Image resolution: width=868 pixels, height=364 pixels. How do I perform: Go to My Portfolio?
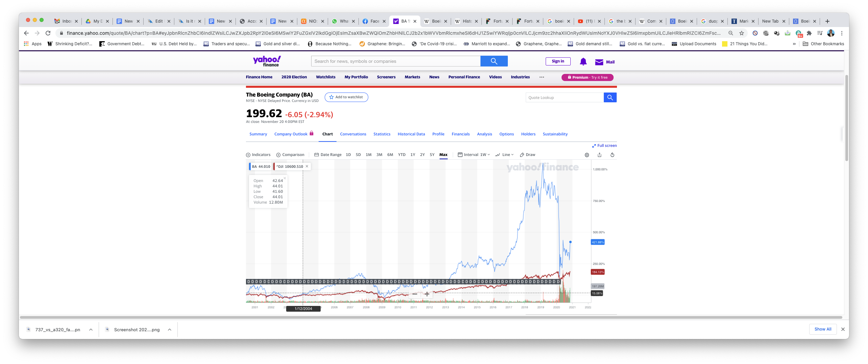(x=356, y=77)
